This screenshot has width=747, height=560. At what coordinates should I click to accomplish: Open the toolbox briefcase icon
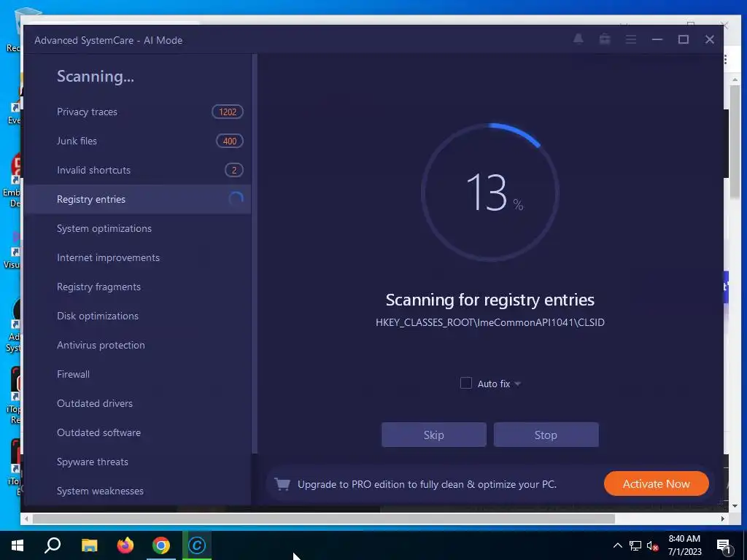pyautogui.click(x=605, y=39)
